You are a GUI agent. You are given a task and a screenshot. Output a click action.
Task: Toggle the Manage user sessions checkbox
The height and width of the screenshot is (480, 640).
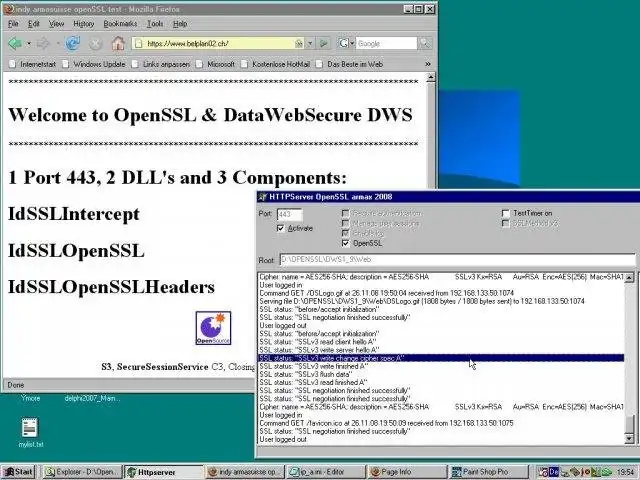pos(346,223)
